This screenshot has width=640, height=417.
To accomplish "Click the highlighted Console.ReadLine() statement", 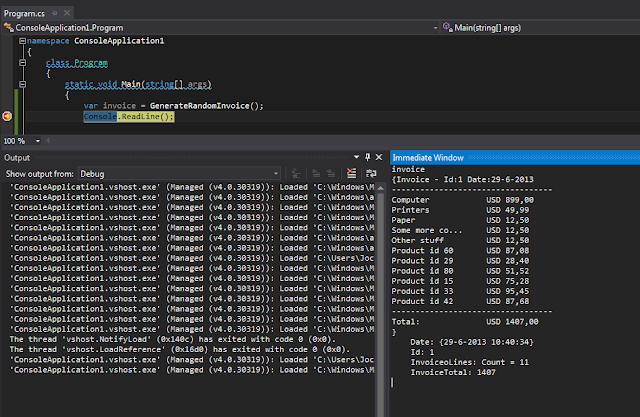I will point(129,117).
